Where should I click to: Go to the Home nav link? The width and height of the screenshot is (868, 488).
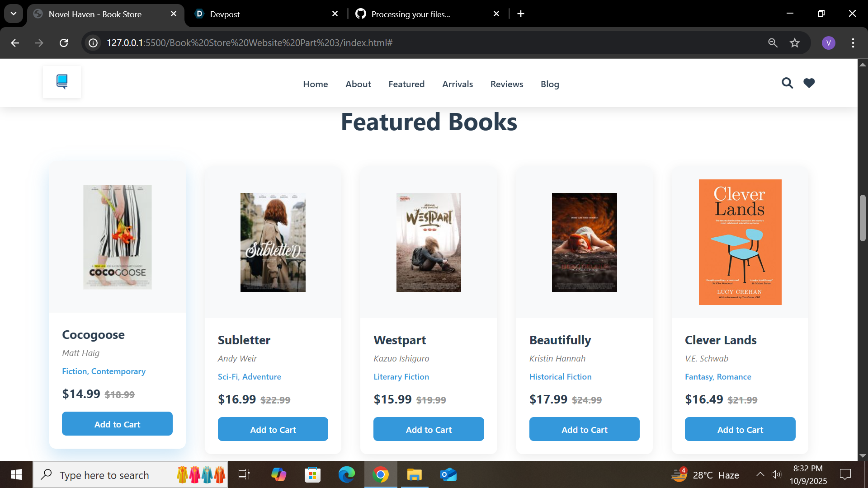(x=316, y=84)
